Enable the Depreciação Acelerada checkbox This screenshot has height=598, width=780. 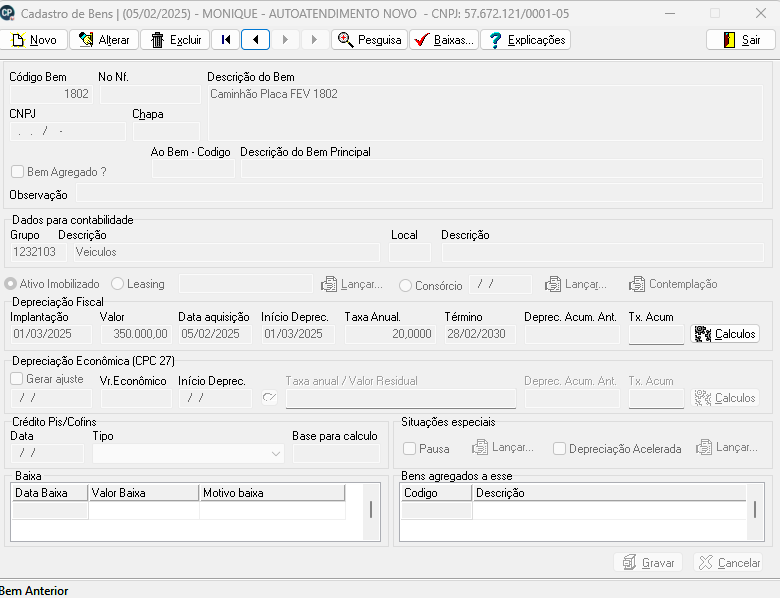point(559,449)
